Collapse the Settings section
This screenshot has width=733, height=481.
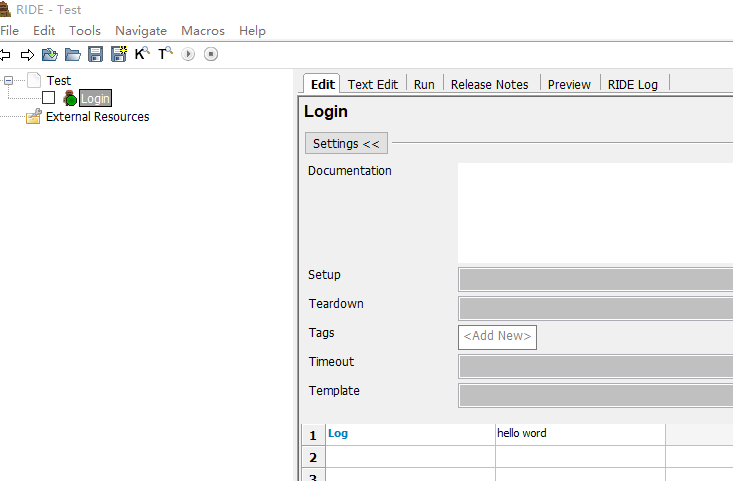coord(346,144)
